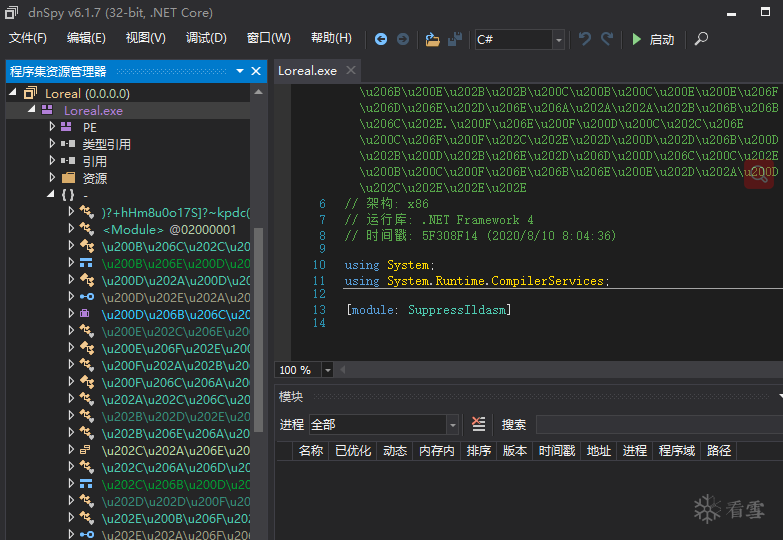This screenshot has width=783, height=540.
Task: Click enum icon of \u202C\u202A\u206E item
Action: click(x=85, y=450)
